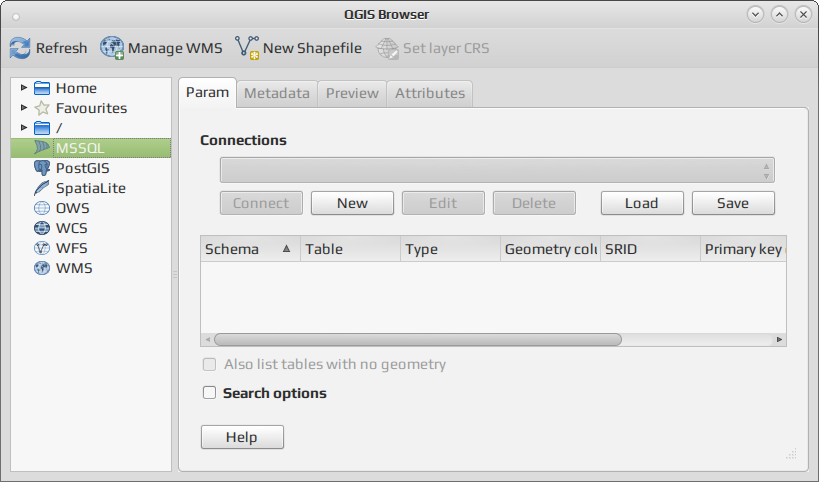
Task: Select the WFS icon
Action: click(42, 248)
